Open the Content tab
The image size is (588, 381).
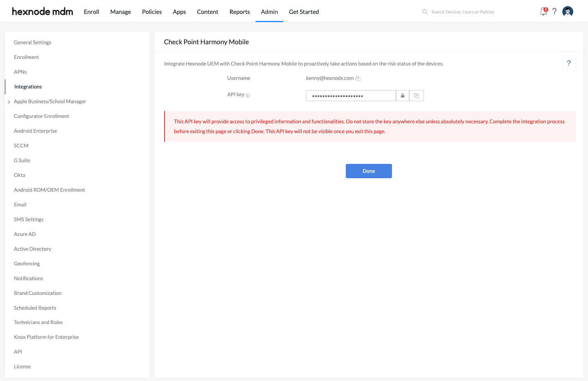point(207,12)
